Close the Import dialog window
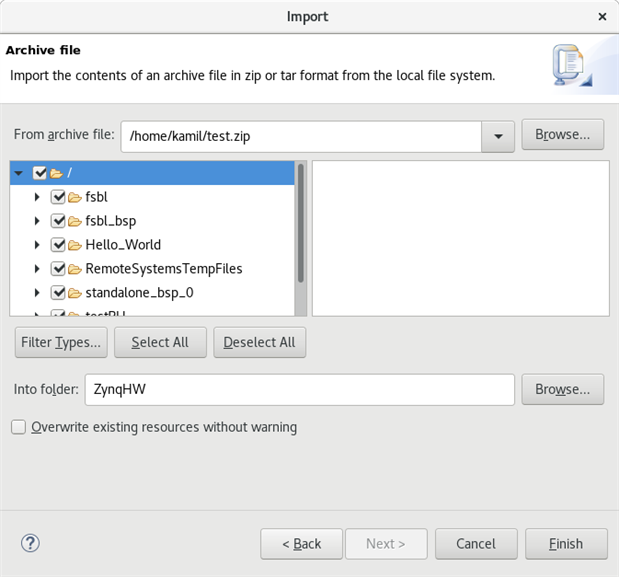Image resolution: width=619 pixels, height=577 pixels. (602, 17)
